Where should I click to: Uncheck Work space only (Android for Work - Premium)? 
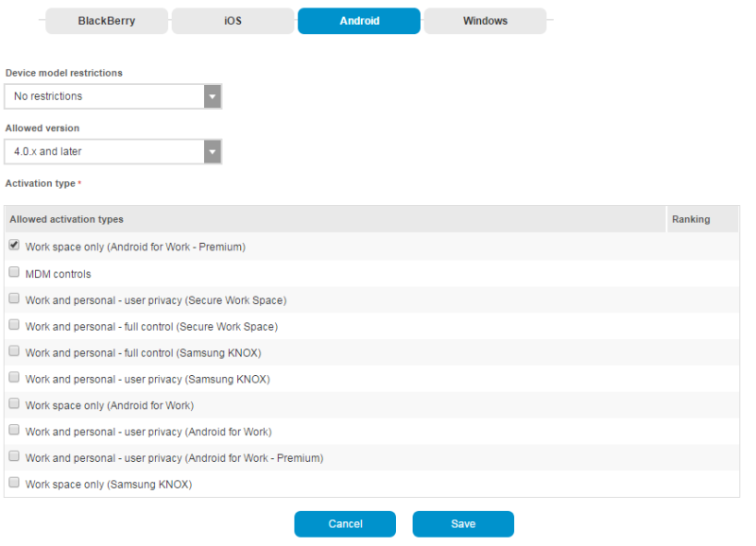(14, 246)
